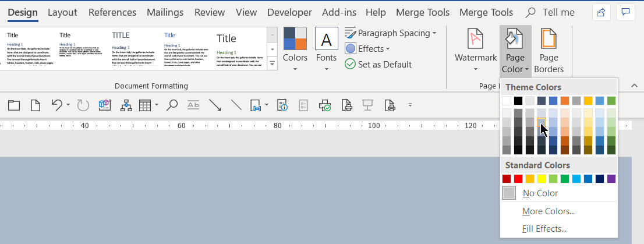Click the quick print icon with green check
This screenshot has width=644, height=244.
pos(325,105)
